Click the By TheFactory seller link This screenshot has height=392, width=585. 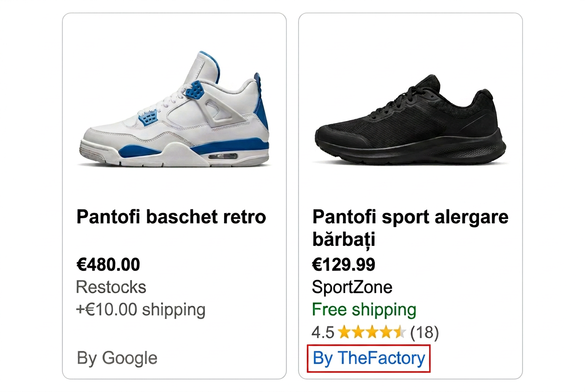[x=368, y=358]
